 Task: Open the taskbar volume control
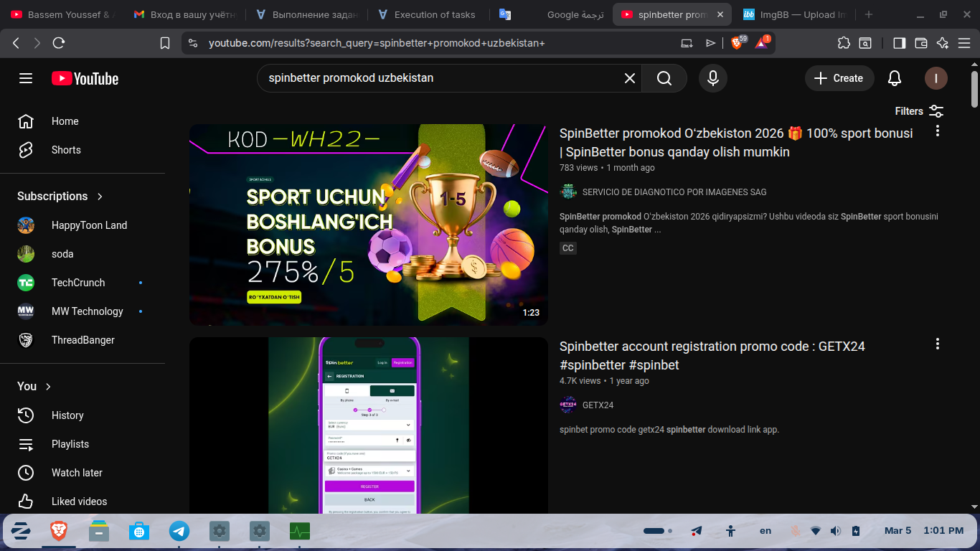[x=835, y=531]
